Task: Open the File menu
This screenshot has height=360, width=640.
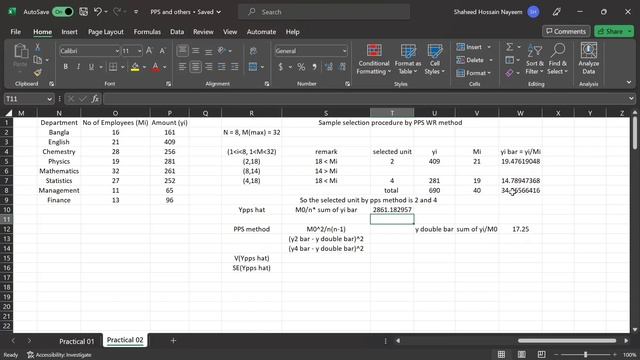Action: coord(16,31)
